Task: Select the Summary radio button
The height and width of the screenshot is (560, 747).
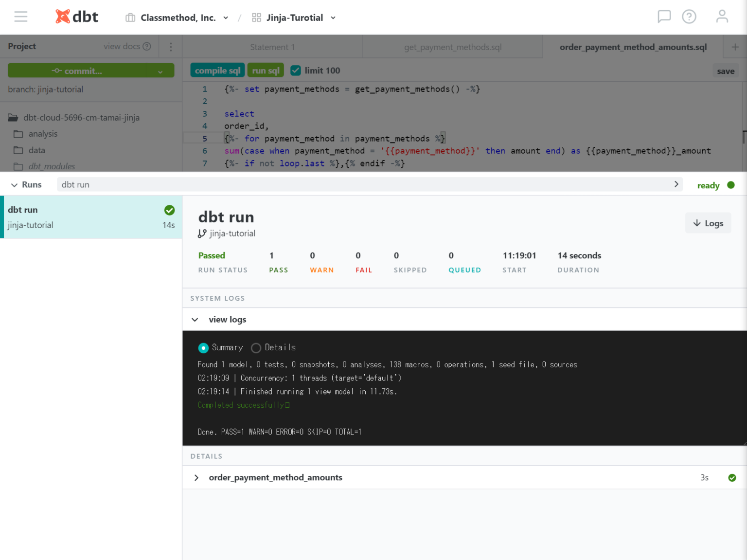Action: click(x=203, y=348)
